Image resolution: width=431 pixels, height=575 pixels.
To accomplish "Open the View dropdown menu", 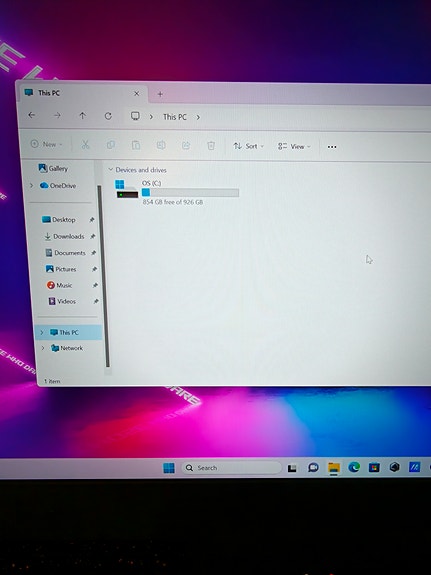I will point(294,146).
